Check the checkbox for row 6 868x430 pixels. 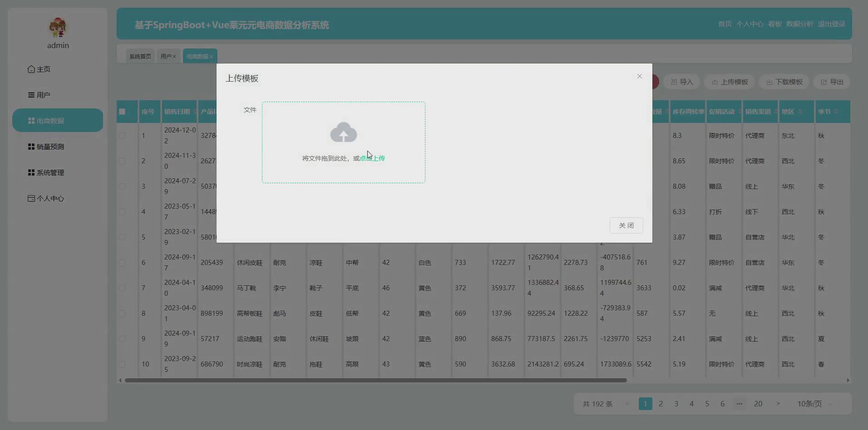pyautogui.click(x=122, y=263)
